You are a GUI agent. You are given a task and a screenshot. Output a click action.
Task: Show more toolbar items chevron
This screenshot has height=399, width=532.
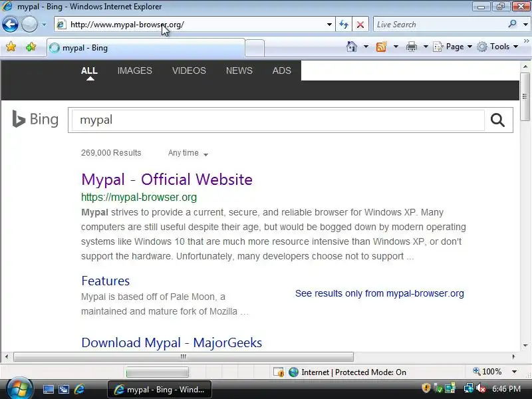(526, 41)
